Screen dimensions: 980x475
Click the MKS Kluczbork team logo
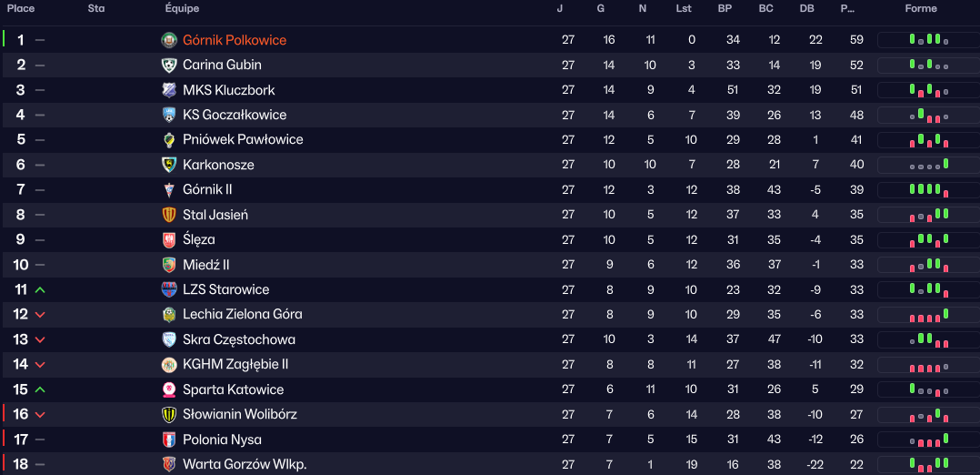click(169, 90)
